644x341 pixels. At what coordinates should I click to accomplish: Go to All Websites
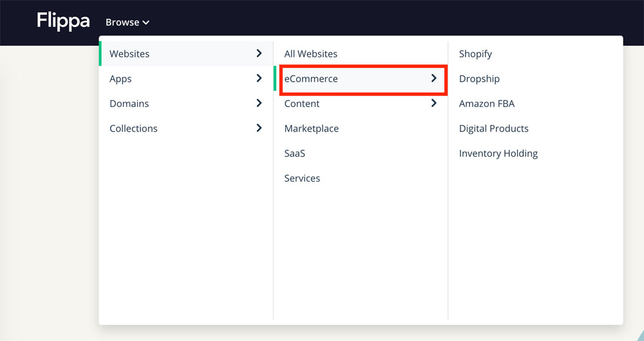(x=310, y=54)
